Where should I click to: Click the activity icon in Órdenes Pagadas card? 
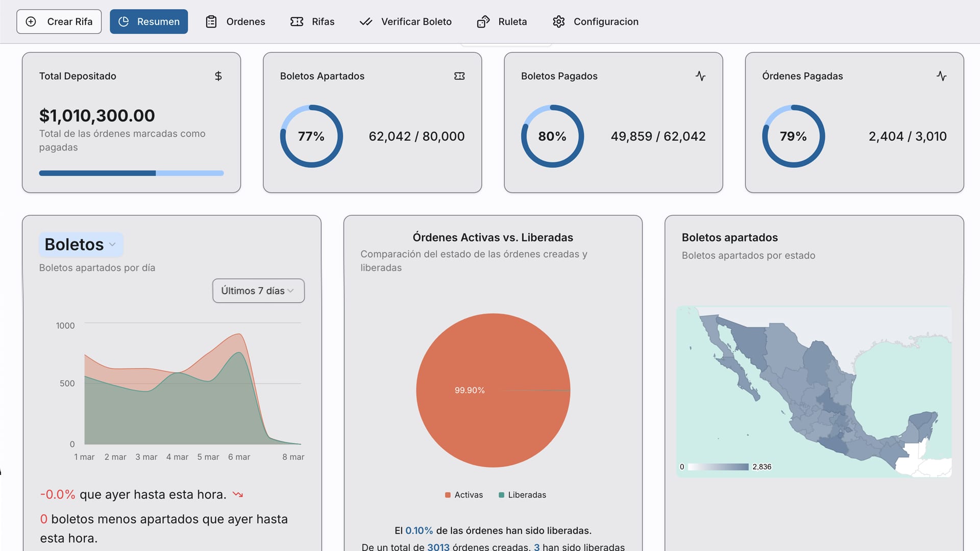point(941,76)
